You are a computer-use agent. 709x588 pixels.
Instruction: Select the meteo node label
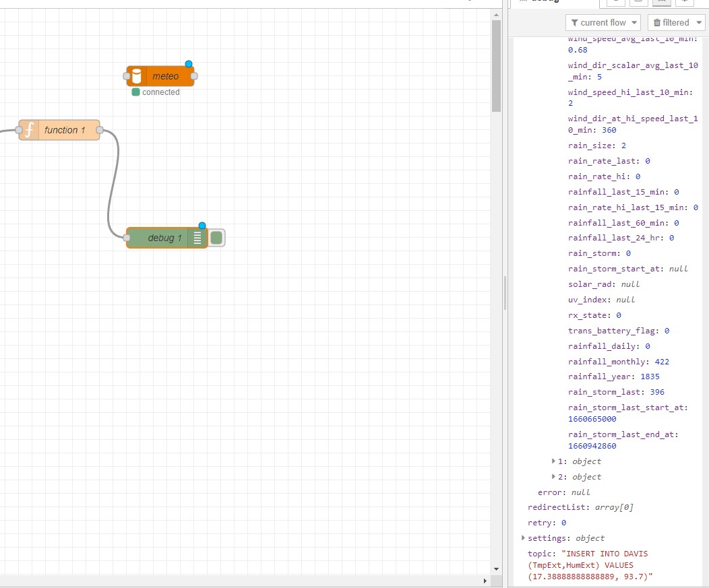coord(166,76)
